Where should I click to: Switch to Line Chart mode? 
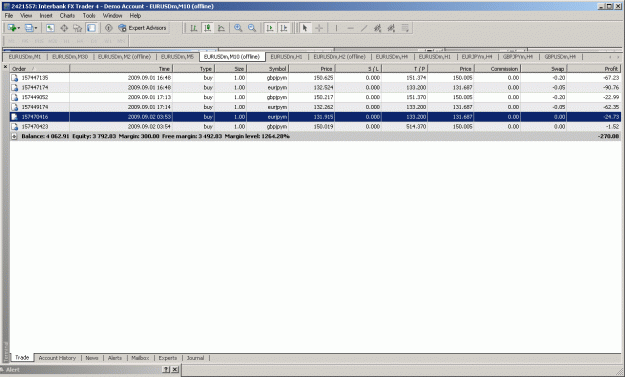[x=221, y=28]
